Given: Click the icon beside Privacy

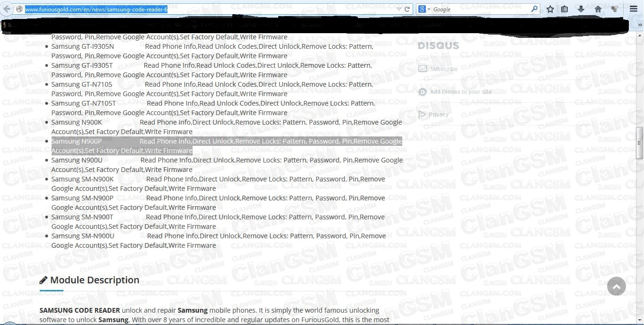Looking at the screenshot, I should tap(422, 114).
